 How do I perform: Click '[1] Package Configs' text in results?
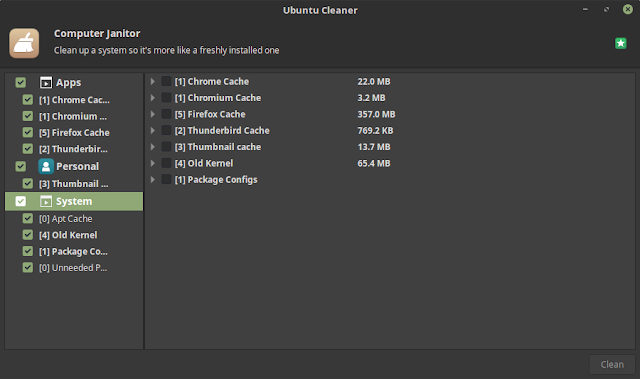[x=216, y=180]
